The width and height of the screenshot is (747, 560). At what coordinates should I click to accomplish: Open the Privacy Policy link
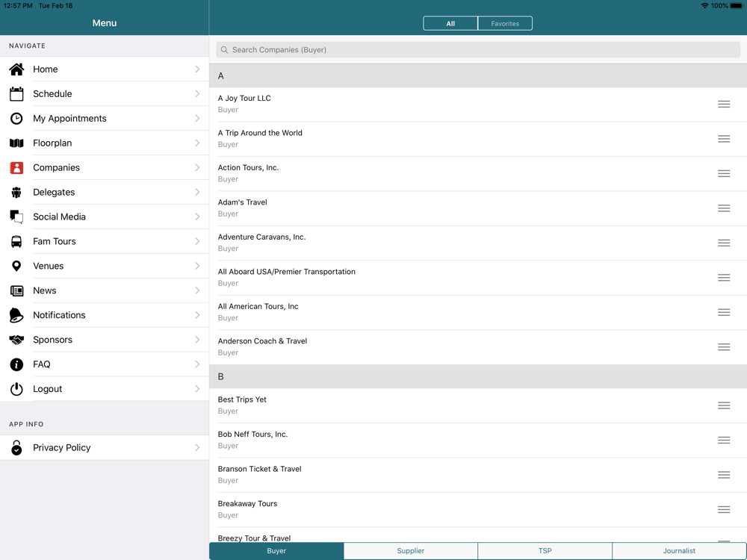point(61,448)
